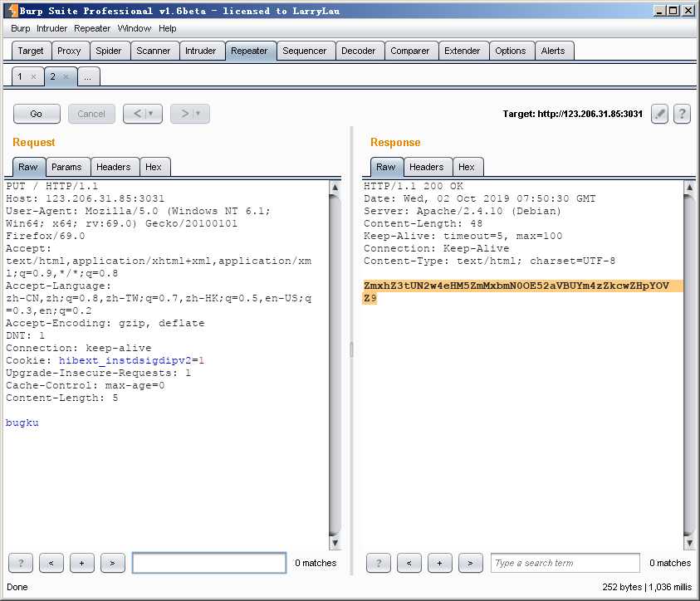Click the response search next match button
Screen dimensions: 700x601
(470, 563)
